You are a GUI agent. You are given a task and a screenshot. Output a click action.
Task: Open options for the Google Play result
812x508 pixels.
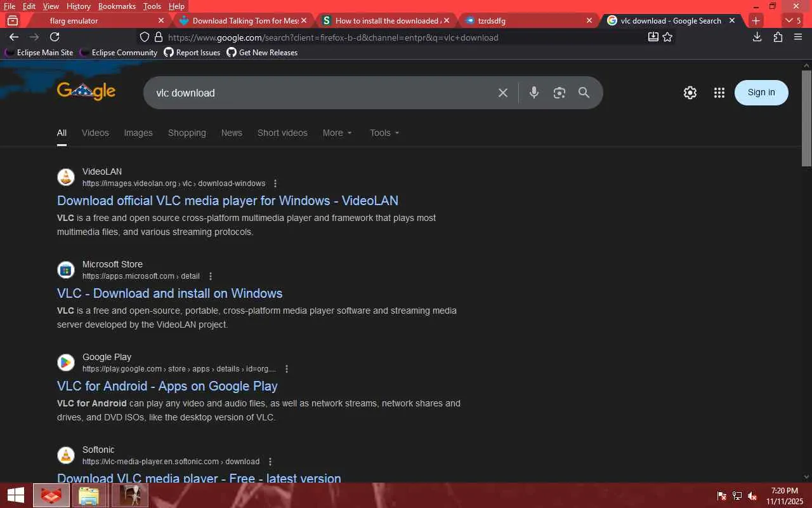point(287,369)
